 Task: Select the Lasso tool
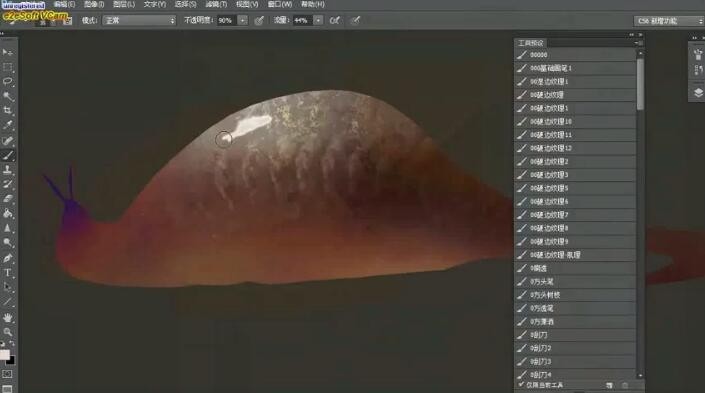click(x=8, y=81)
